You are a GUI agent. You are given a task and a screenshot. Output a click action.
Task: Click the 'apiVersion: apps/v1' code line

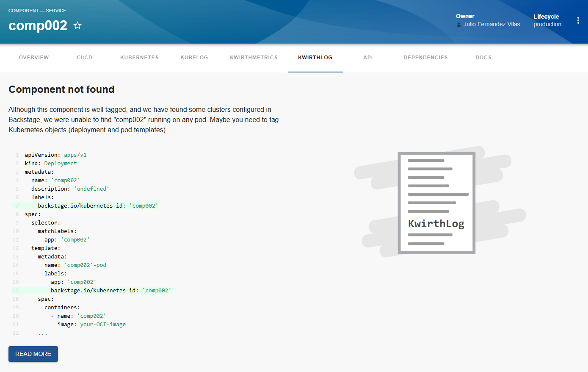click(x=55, y=155)
